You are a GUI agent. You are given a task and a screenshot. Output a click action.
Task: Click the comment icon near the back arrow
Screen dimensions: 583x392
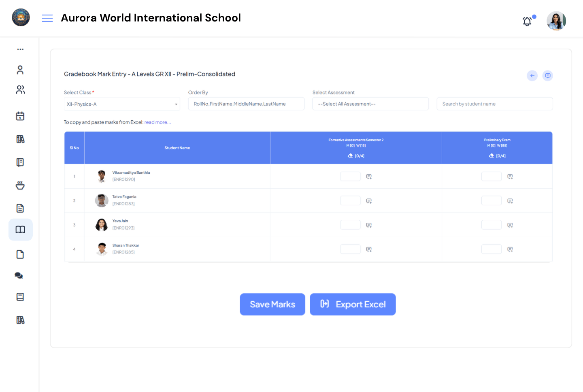548,75
